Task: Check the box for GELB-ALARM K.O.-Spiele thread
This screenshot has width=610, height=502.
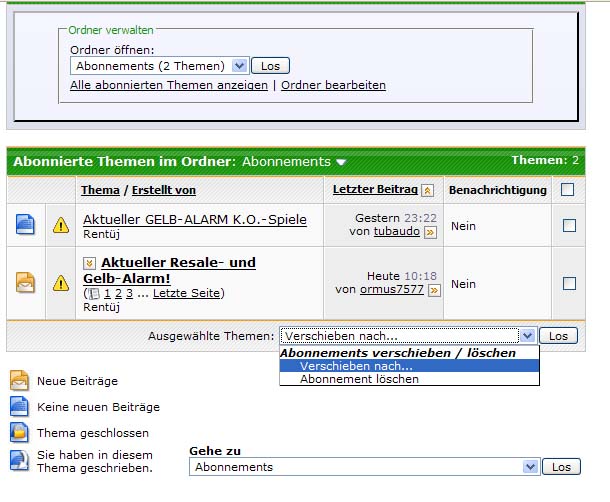Action: click(569, 226)
